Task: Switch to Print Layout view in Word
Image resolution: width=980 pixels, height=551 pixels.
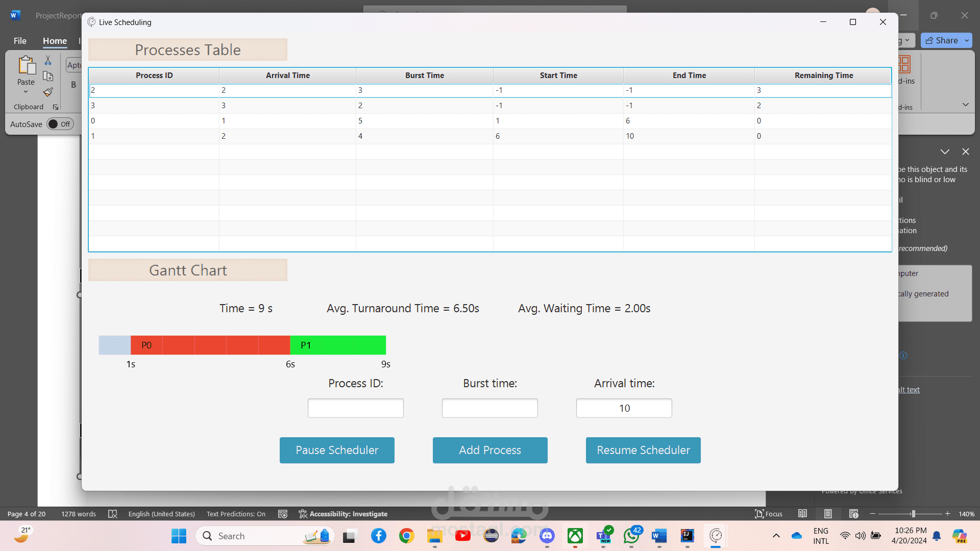Action: [828, 514]
